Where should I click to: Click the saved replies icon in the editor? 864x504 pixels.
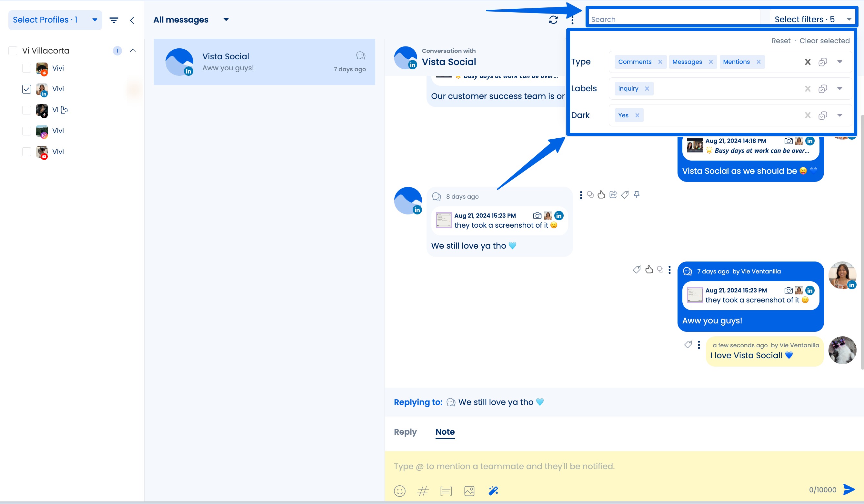click(446, 491)
